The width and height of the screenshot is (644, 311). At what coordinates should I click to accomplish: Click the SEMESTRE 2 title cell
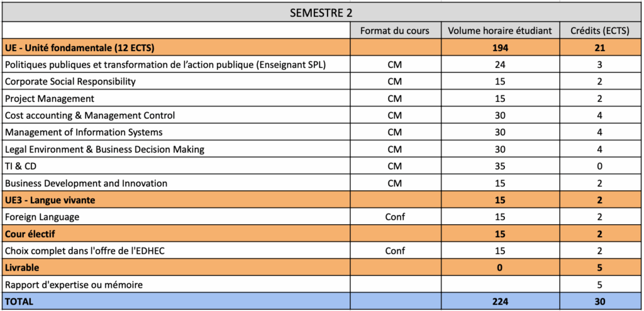pos(321,13)
